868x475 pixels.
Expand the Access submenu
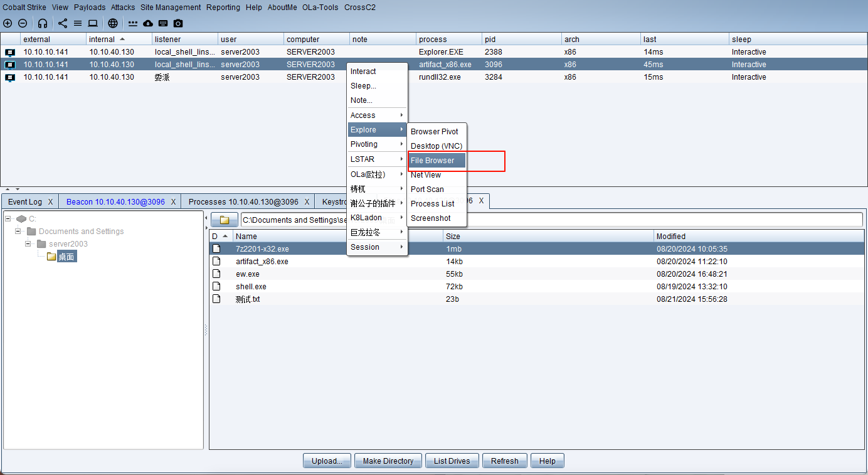point(378,115)
